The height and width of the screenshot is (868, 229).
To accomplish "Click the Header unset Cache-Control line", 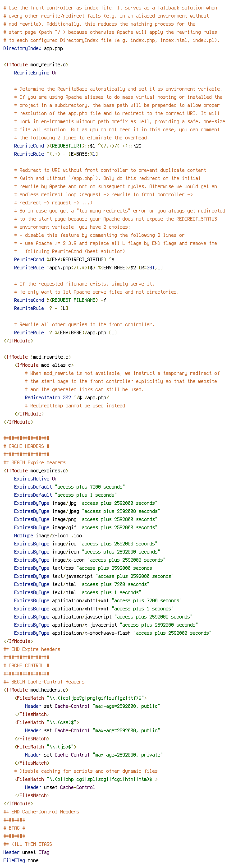I will pos(60,787).
